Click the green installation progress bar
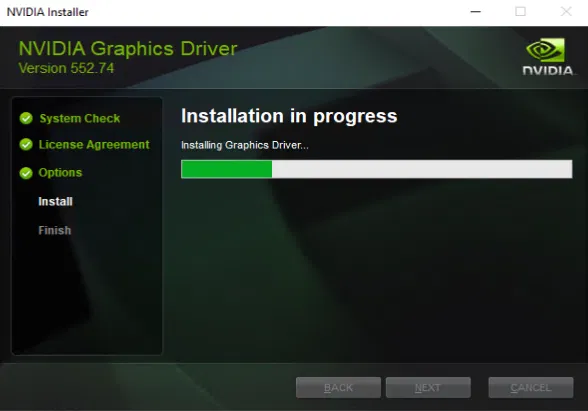Image resolution: width=588 pixels, height=411 pixels. pyautogui.click(x=376, y=169)
